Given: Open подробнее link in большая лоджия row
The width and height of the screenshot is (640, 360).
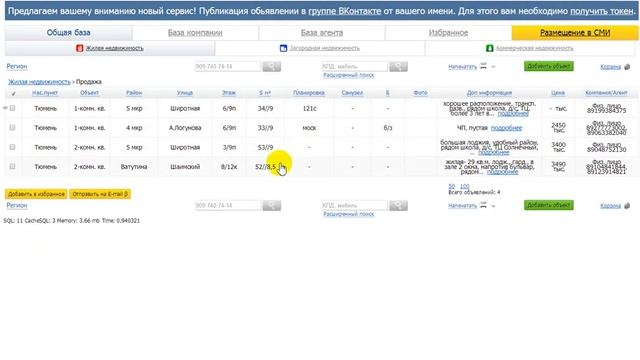Looking at the screenshot, I should (x=493, y=153).
